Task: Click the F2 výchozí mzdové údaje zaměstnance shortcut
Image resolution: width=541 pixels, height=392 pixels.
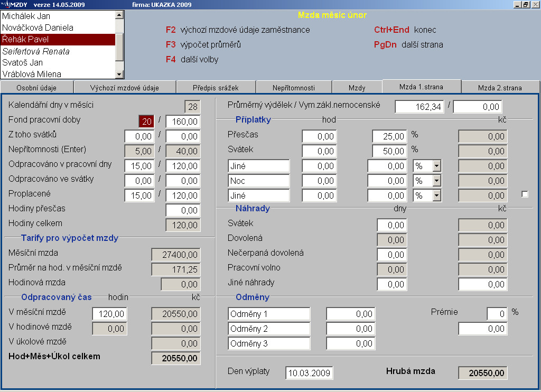Action: [x=238, y=30]
